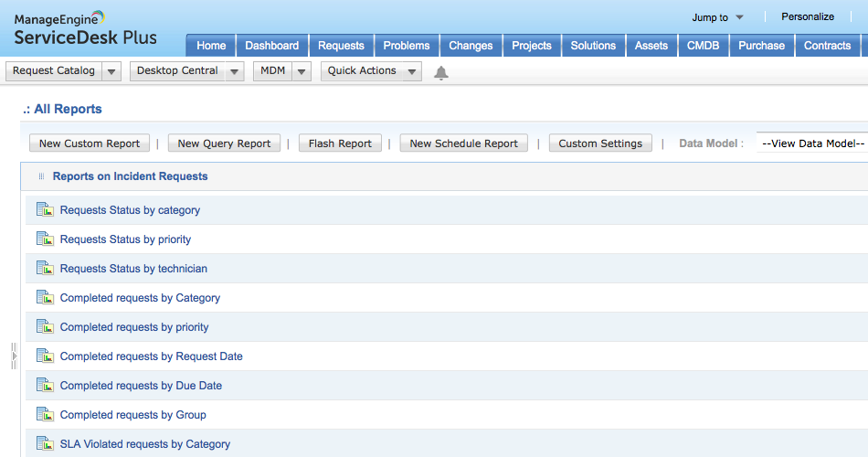Viewport: 868px width, 457px height.
Task: Open the Purchase tab
Action: tap(761, 46)
